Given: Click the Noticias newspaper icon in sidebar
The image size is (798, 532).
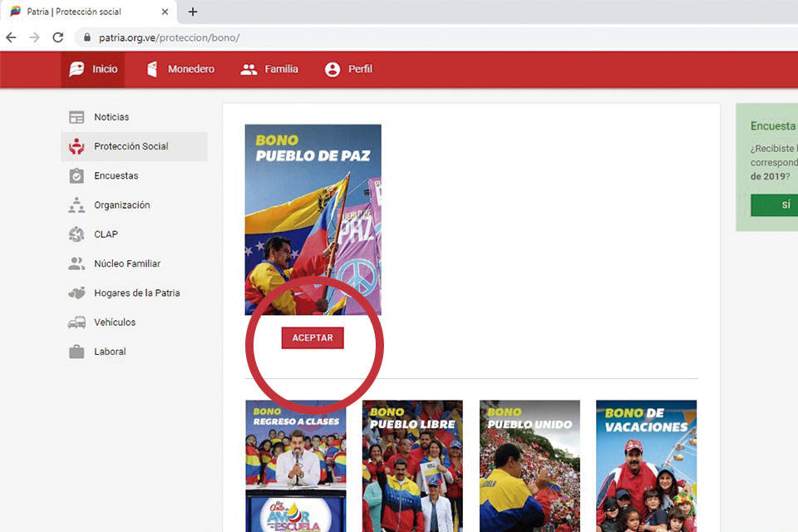Looking at the screenshot, I should (x=76, y=117).
